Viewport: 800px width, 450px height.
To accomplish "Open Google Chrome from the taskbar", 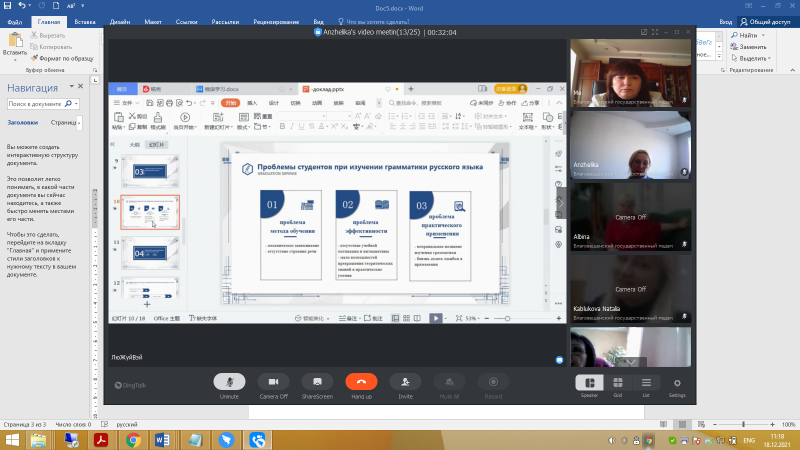I will (133, 439).
